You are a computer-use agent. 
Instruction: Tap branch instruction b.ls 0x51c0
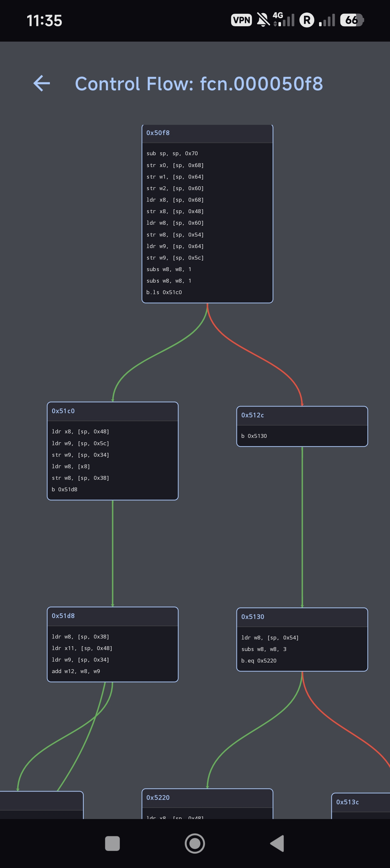(164, 292)
